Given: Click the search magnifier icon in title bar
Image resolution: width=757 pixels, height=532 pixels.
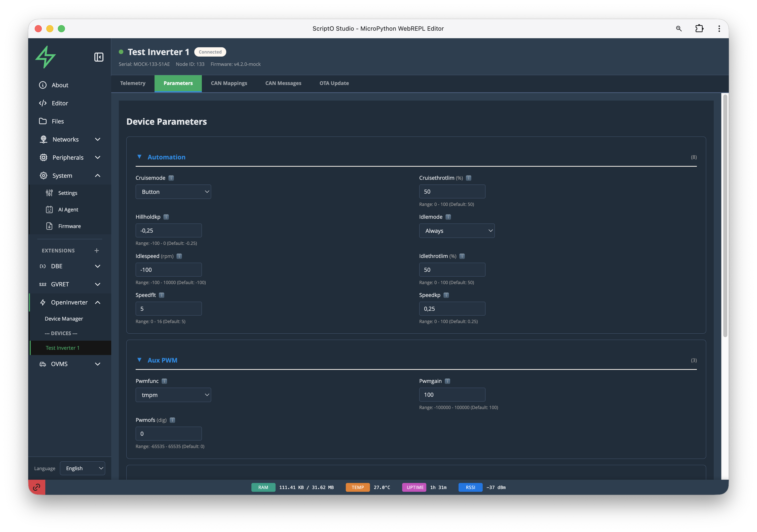Looking at the screenshot, I should point(678,29).
